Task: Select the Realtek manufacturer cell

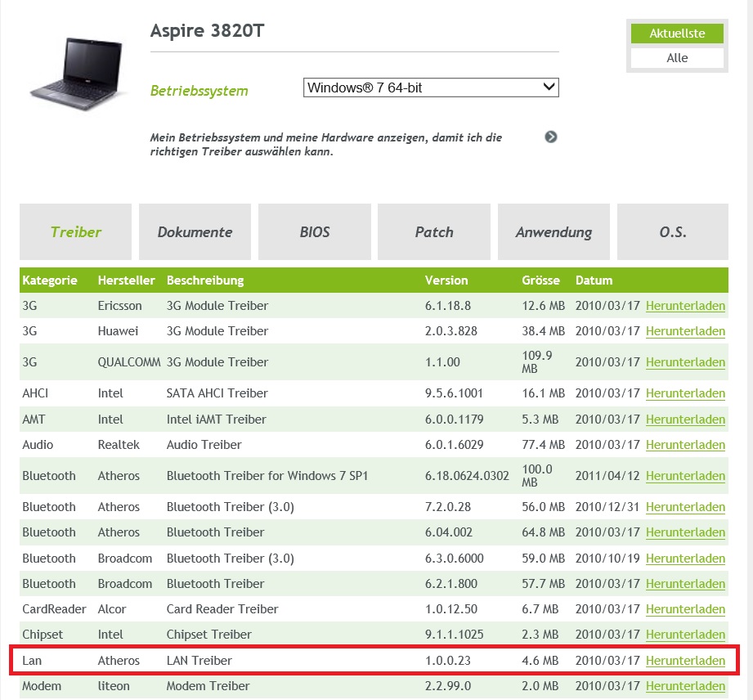Action: [119, 445]
